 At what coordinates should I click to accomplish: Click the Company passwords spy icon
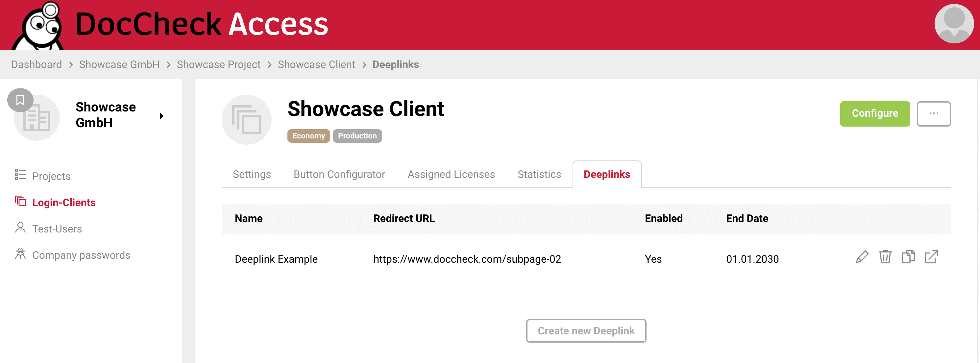coord(20,254)
